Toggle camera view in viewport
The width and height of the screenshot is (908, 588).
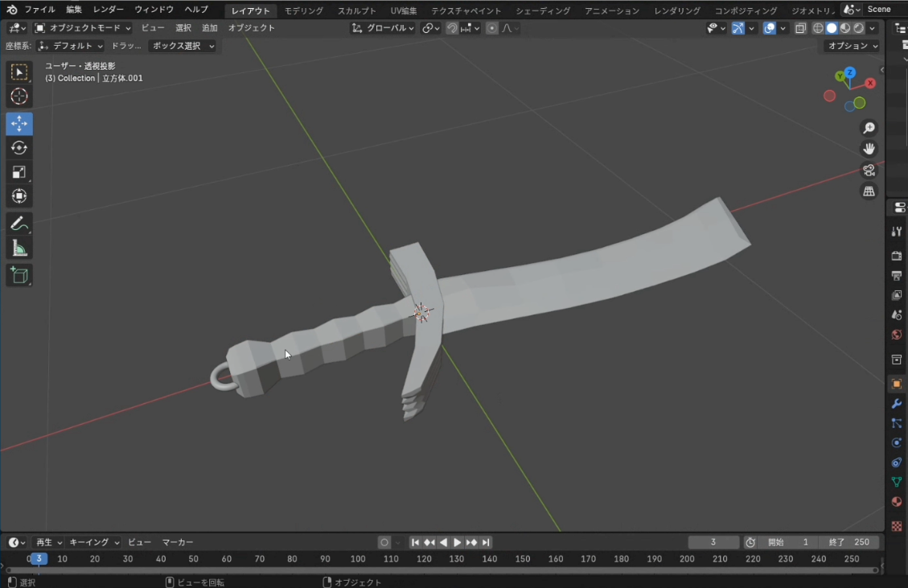869,170
